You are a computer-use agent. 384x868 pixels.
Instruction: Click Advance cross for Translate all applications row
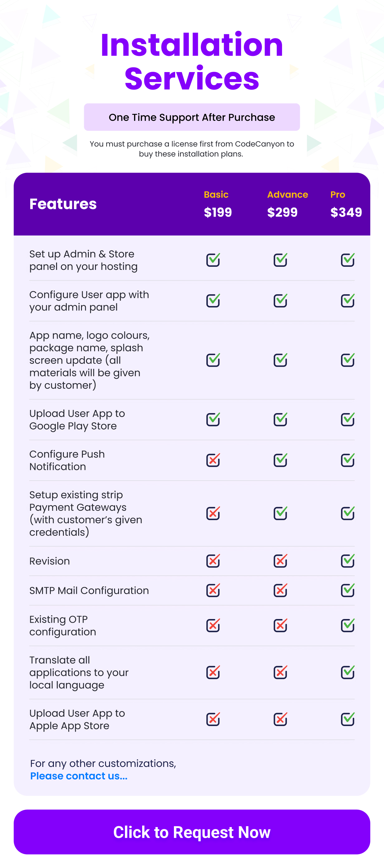click(x=280, y=672)
